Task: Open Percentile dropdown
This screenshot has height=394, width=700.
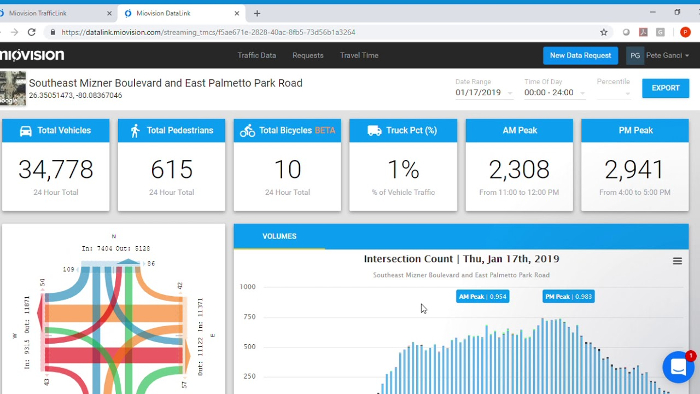Action: 614,92
